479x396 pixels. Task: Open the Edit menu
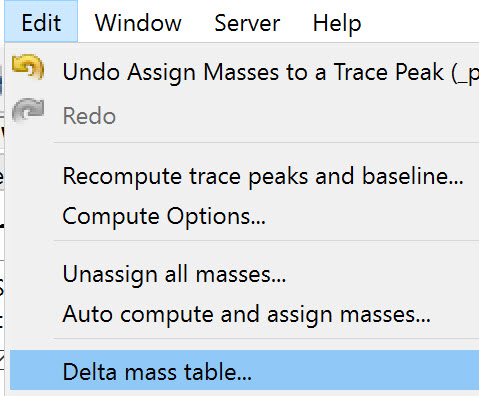pos(41,22)
